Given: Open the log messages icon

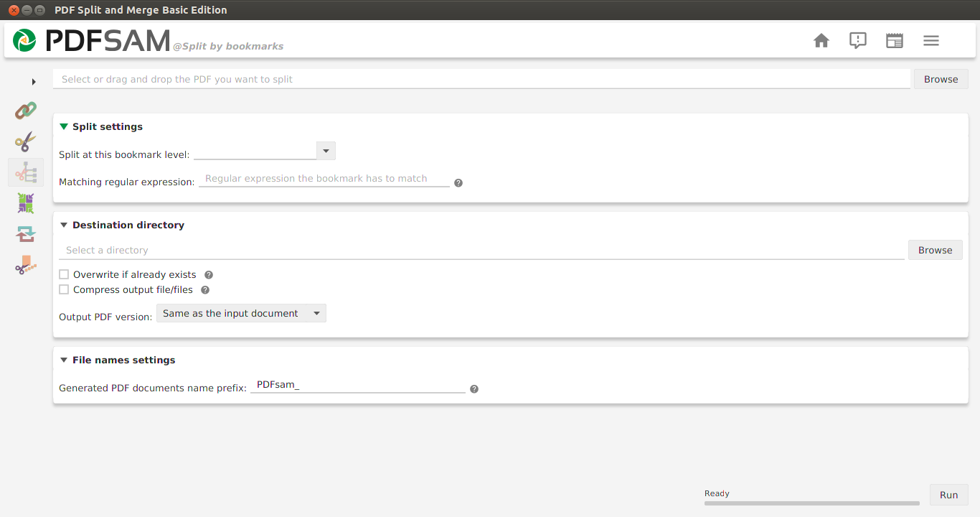Looking at the screenshot, I should point(858,41).
